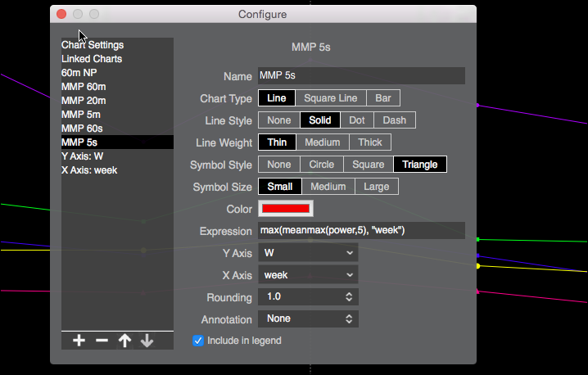
Task: Move selected series down with arrow
Action: coord(147,341)
